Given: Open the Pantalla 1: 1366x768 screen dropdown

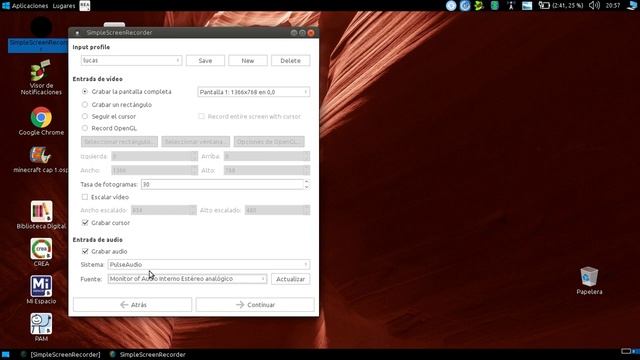Looking at the screenshot, I should tap(253, 92).
